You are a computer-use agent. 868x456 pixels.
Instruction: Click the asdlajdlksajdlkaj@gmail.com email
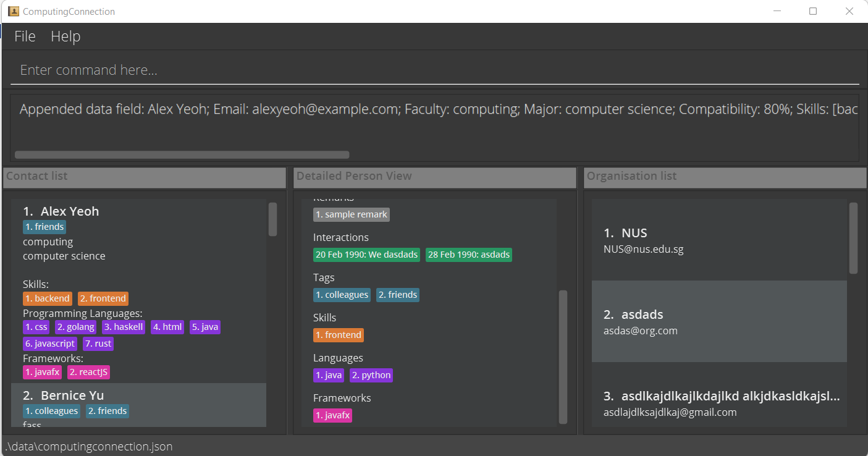coord(670,412)
